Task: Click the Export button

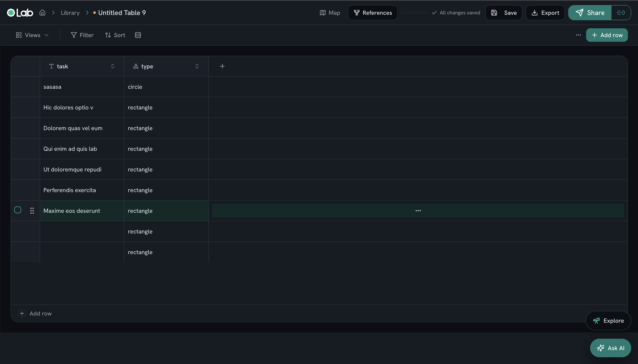Action: pos(545,13)
